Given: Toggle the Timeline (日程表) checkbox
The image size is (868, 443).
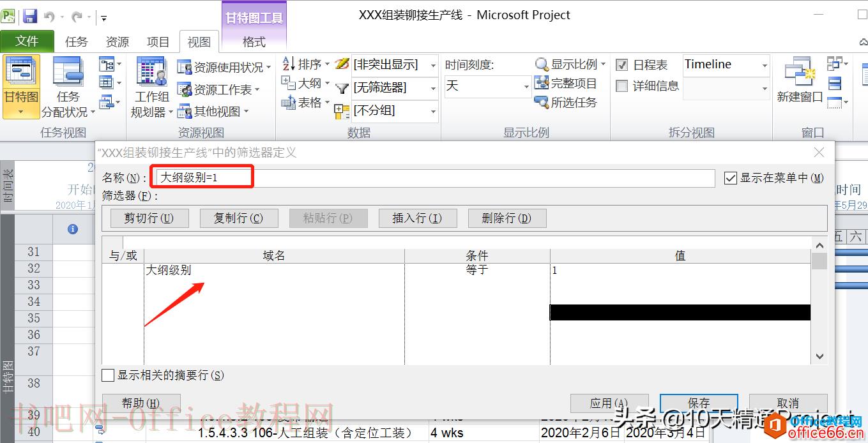Looking at the screenshot, I should 621,65.
